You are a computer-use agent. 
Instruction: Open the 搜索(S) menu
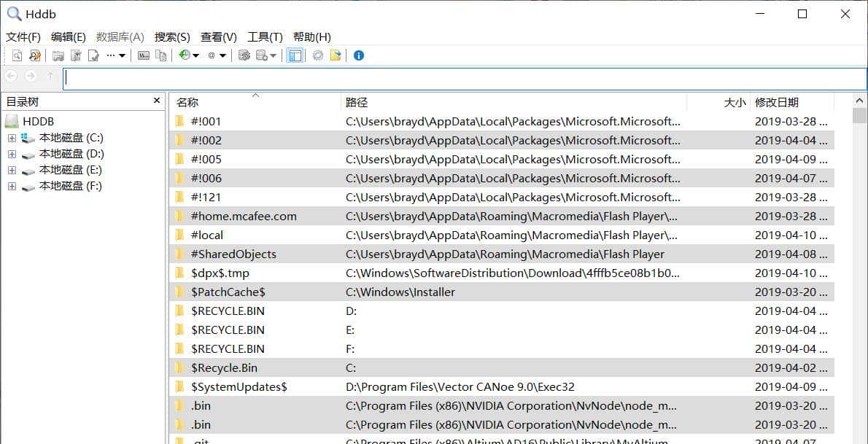coord(172,36)
